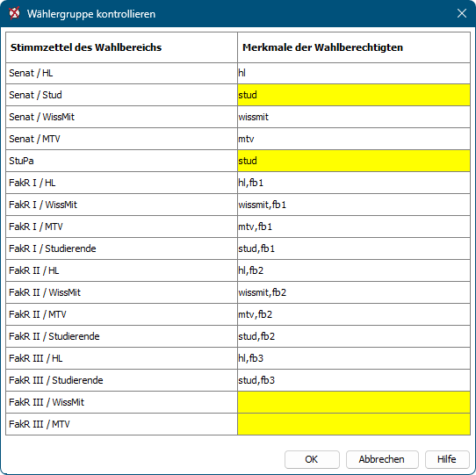This screenshot has width=476, height=475.
Task: Click empty yellow cell for FakR III / WissMit
Action: coord(354,402)
